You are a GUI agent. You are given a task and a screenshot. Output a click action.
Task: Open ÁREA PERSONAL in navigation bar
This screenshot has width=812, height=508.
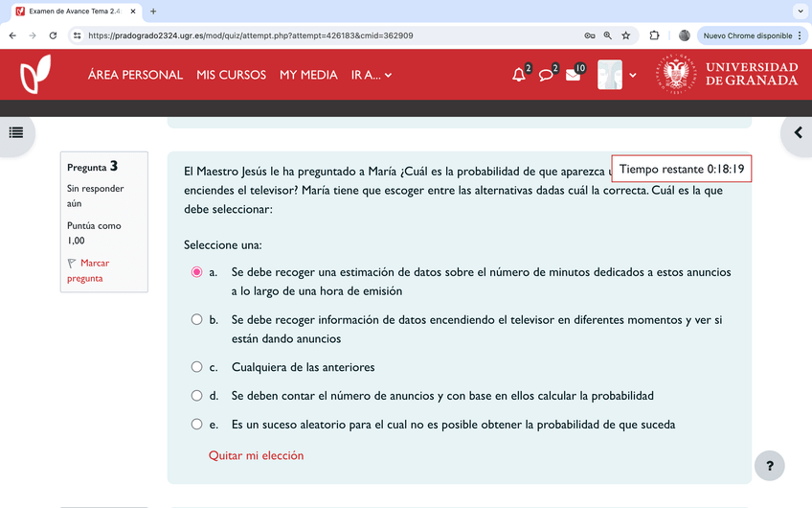click(x=135, y=75)
